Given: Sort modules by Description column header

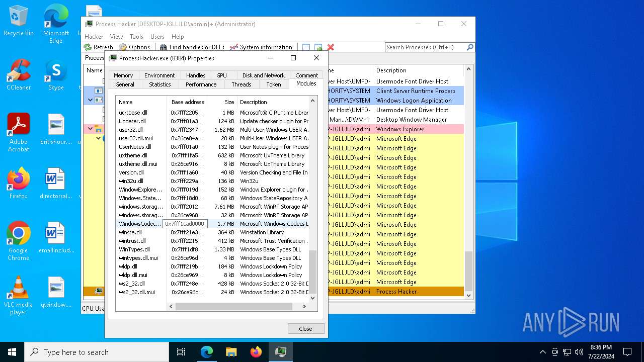Looking at the screenshot, I should (273, 102).
